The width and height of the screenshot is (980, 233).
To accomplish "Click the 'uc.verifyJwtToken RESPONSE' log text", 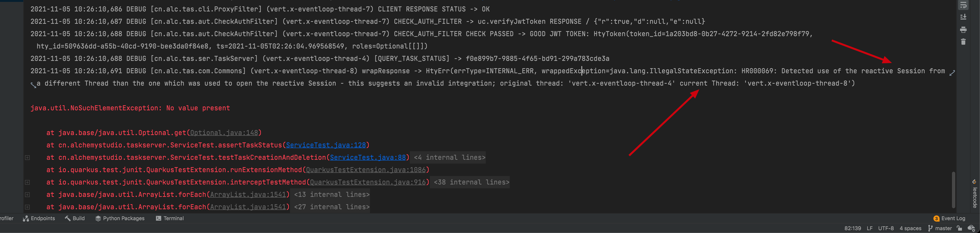I will tap(529, 22).
